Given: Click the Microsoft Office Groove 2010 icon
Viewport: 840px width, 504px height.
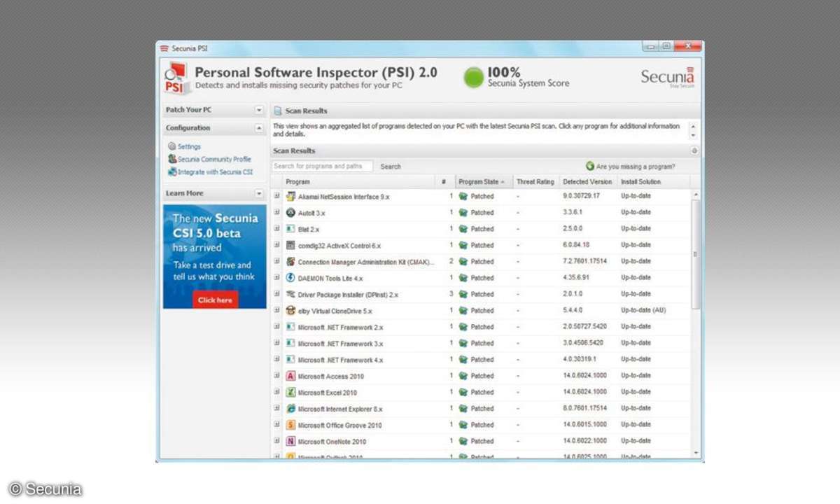Looking at the screenshot, I should point(291,425).
